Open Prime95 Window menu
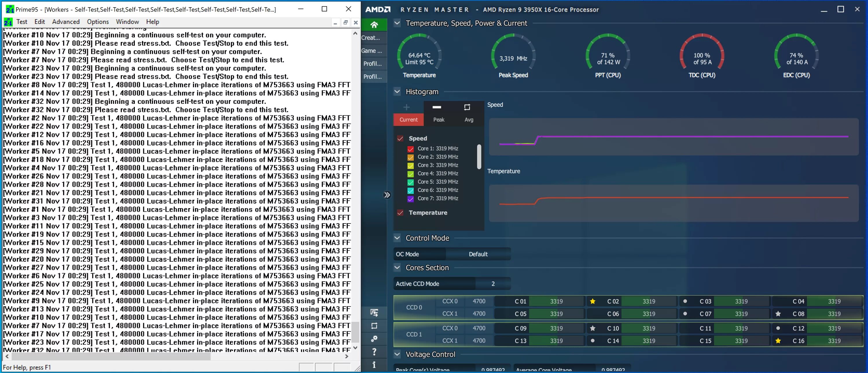The height and width of the screenshot is (373, 868). coord(127,22)
